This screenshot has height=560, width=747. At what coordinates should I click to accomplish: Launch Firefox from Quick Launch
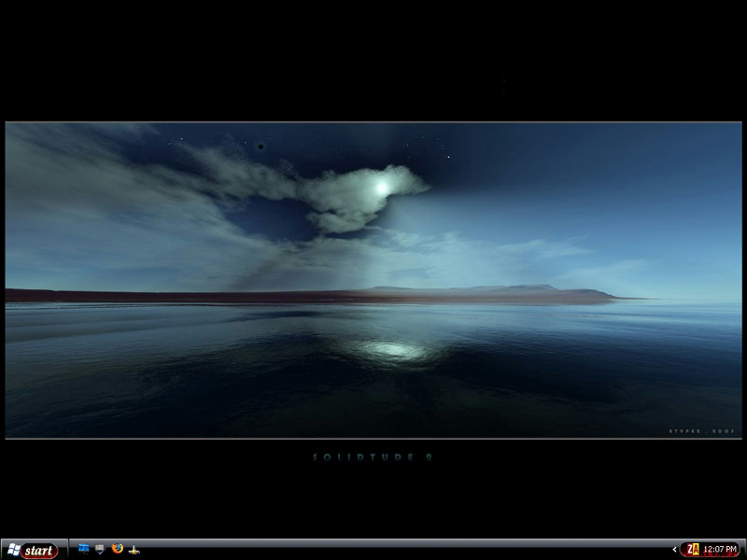[118, 548]
